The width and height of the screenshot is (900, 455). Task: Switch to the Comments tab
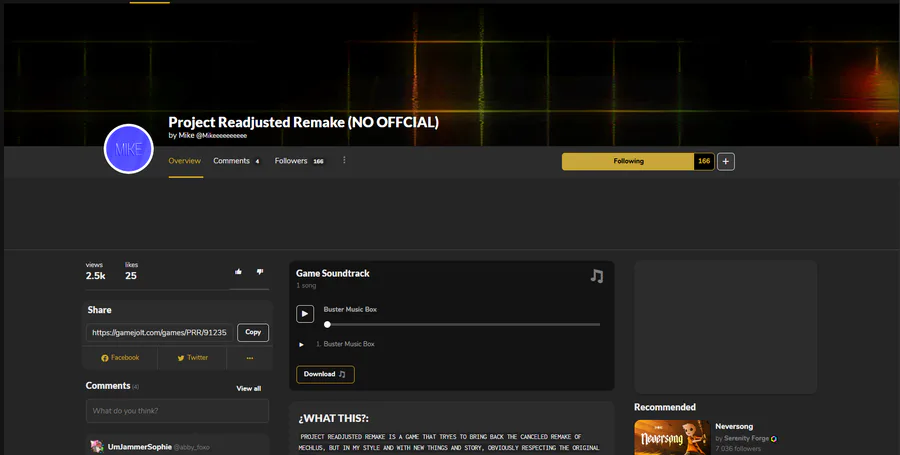click(236, 161)
